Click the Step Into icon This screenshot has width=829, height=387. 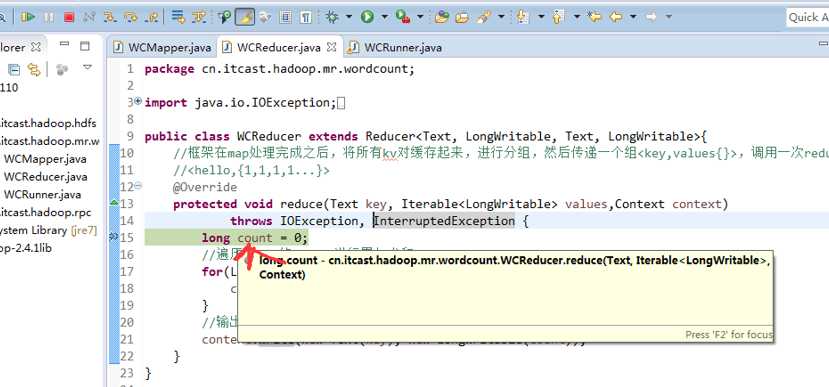110,17
